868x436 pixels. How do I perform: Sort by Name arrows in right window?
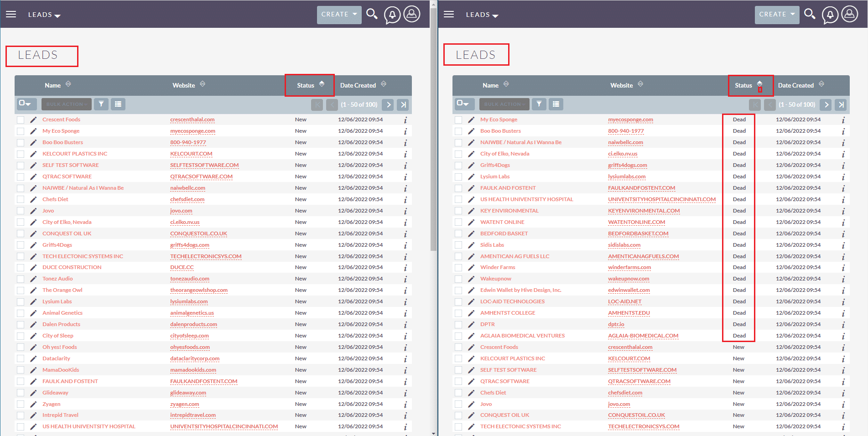506,84
